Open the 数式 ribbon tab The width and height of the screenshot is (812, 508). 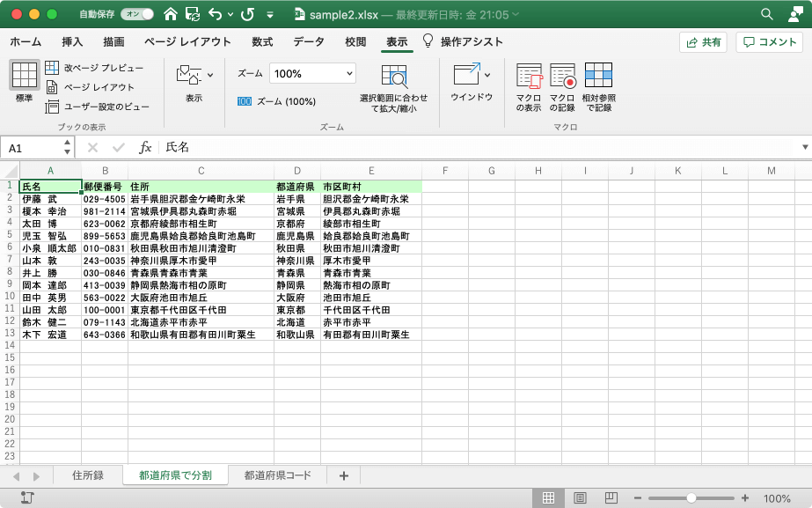coord(262,42)
